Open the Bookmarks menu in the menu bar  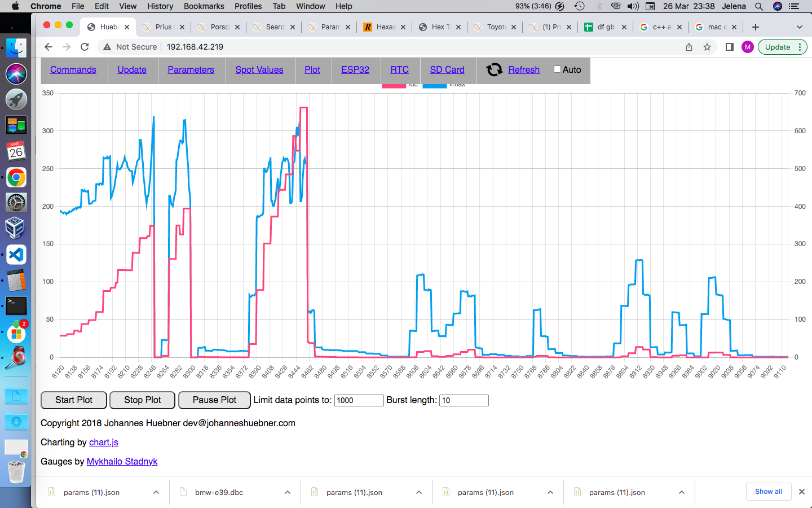pyautogui.click(x=204, y=6)
